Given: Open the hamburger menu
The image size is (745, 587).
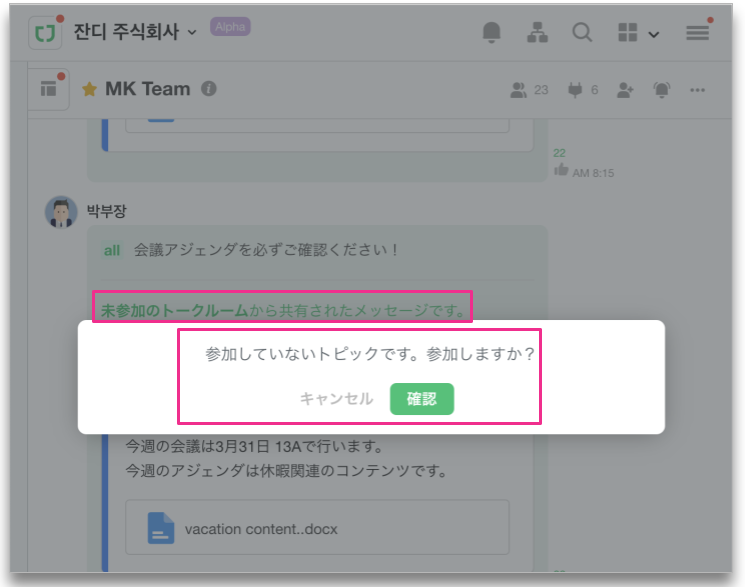Looking at the screenshot, I should [697, 33].
